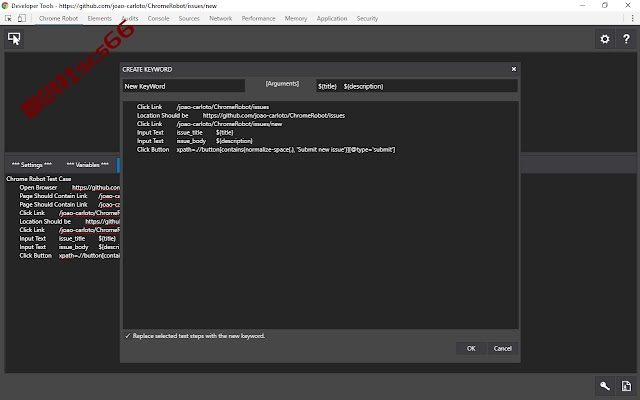Screen dimensions: 640x400
Task: Switch to Memory tab
Action: [x=296, y=18]
